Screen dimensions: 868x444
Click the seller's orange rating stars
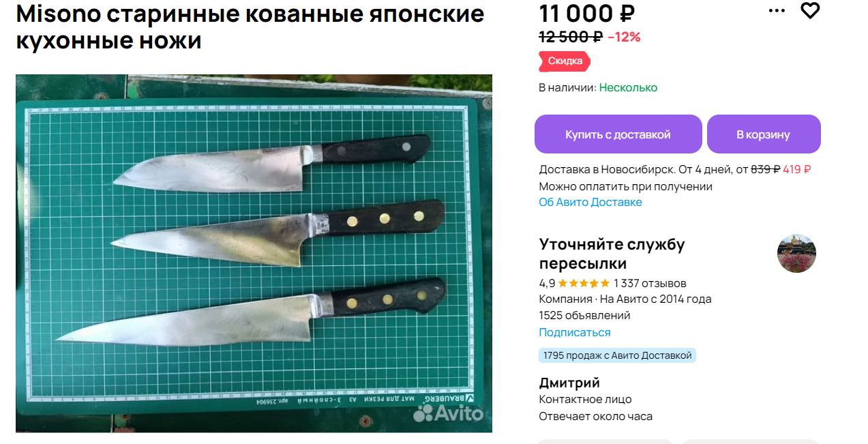tap(584, 283)
